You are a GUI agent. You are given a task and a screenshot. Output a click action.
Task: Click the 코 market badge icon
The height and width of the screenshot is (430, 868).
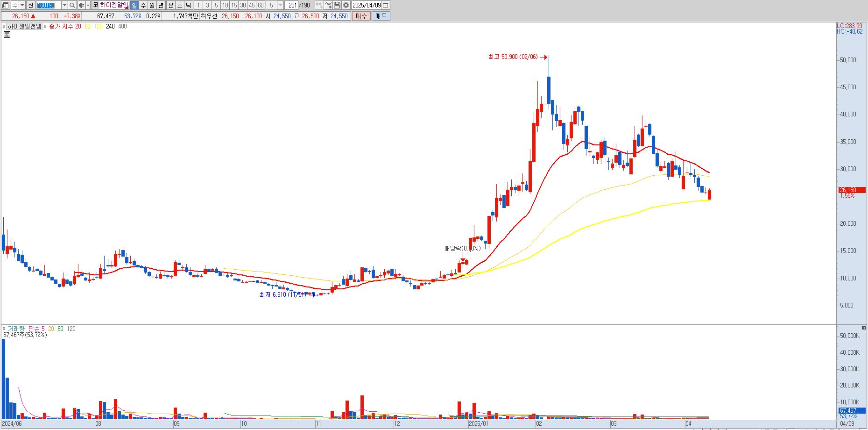[x=95, y=5]
